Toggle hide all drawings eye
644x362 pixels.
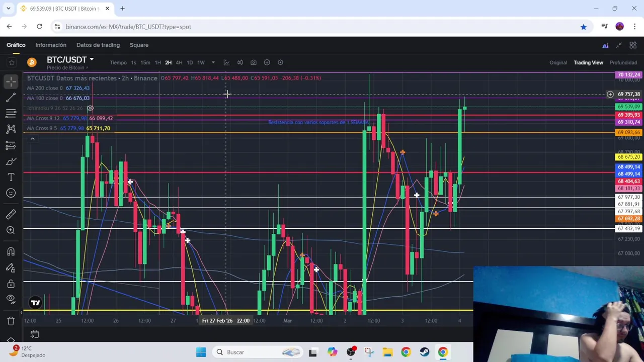(11, 300)
